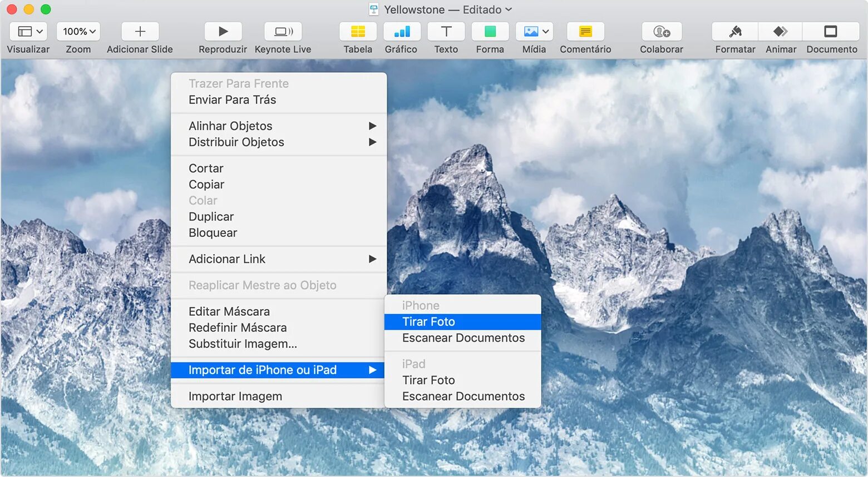
Task: Insert a text box using Texto
Action: tap(446, 32)
